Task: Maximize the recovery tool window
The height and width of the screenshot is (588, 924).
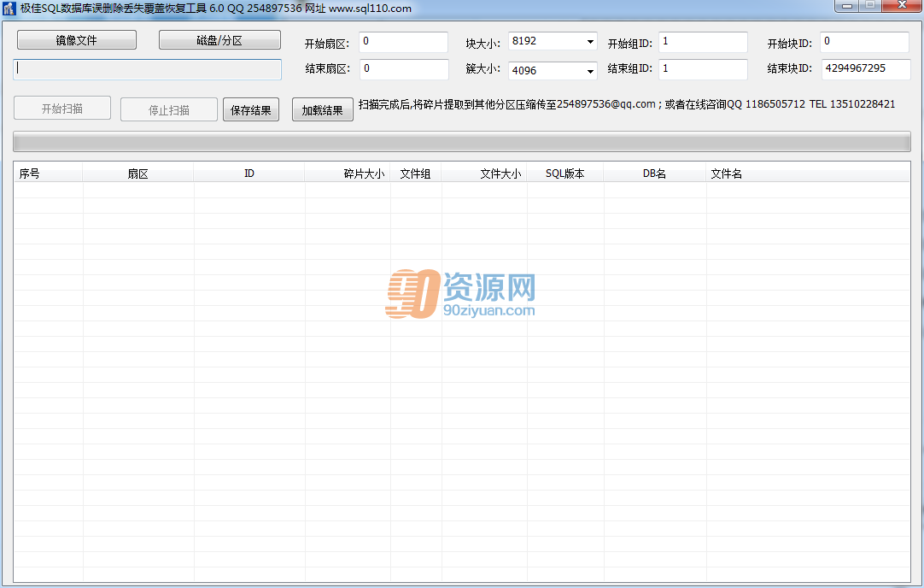Action: point(870,6)
